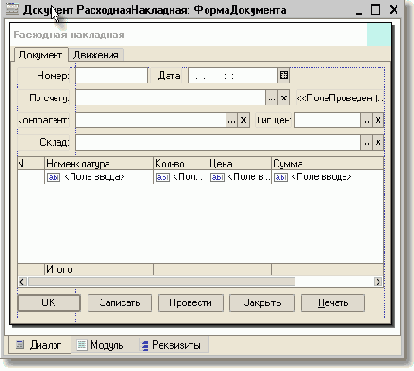Maximize the form designer window
The width and height of the screenshot is (414, 371).
[376, 10]
